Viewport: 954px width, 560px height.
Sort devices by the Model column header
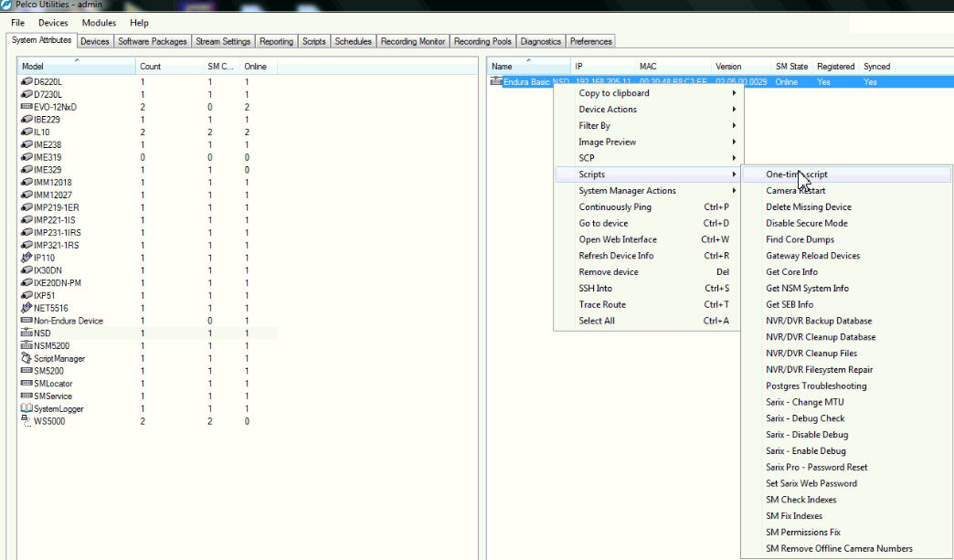34,66
